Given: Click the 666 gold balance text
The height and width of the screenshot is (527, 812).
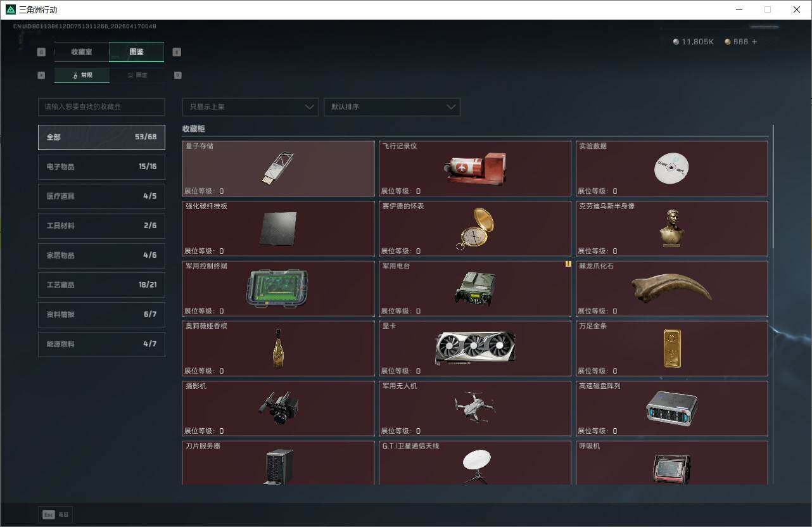Looking at the screenshot, I should [741, 42].
